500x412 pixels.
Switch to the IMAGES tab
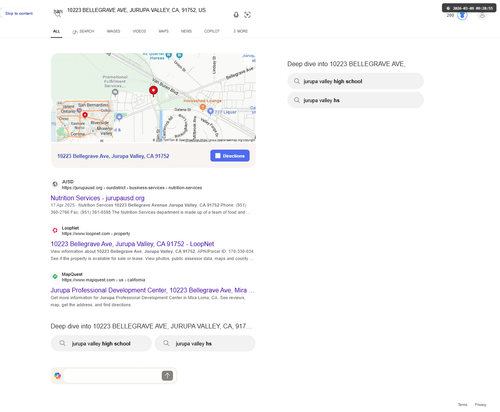113,31
